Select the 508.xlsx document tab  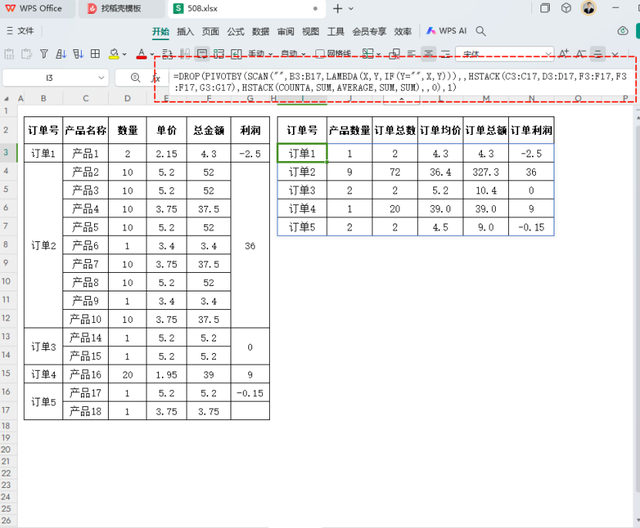point(247,9)
